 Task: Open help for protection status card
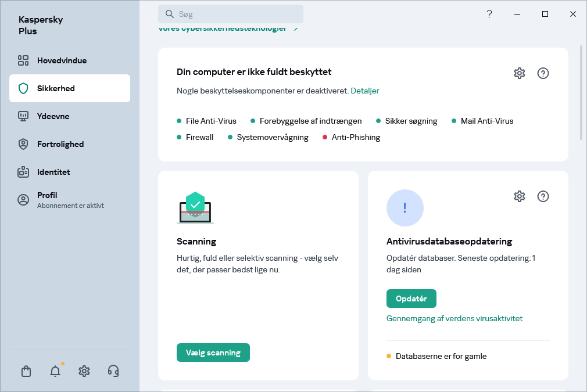(x=543, y=73)
